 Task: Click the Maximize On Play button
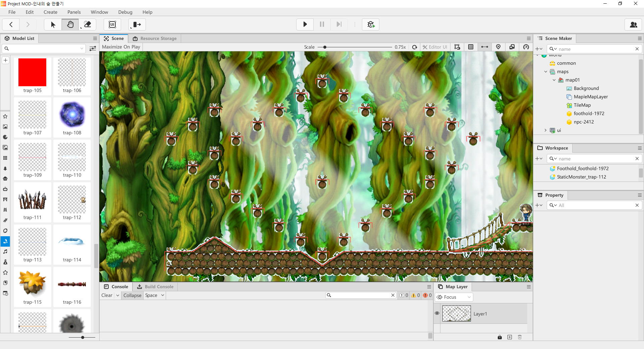click(121, 47)
